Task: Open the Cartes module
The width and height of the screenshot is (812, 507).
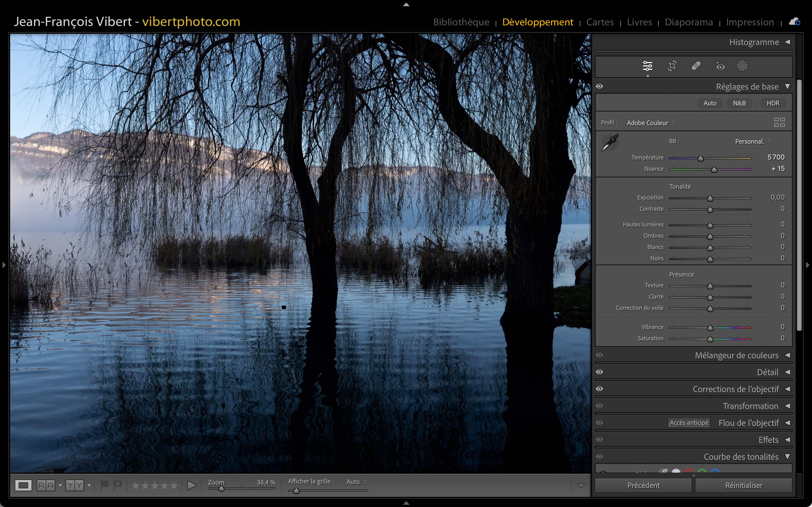Action: pos(600,22)
